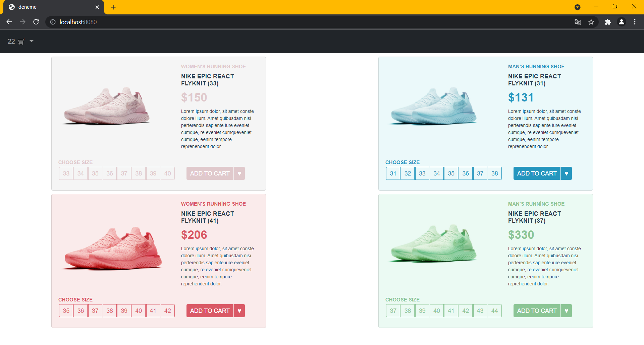The image size is (644, 345).
Task: Add the $131 blue shoe to cart
Action: (537, 174)
